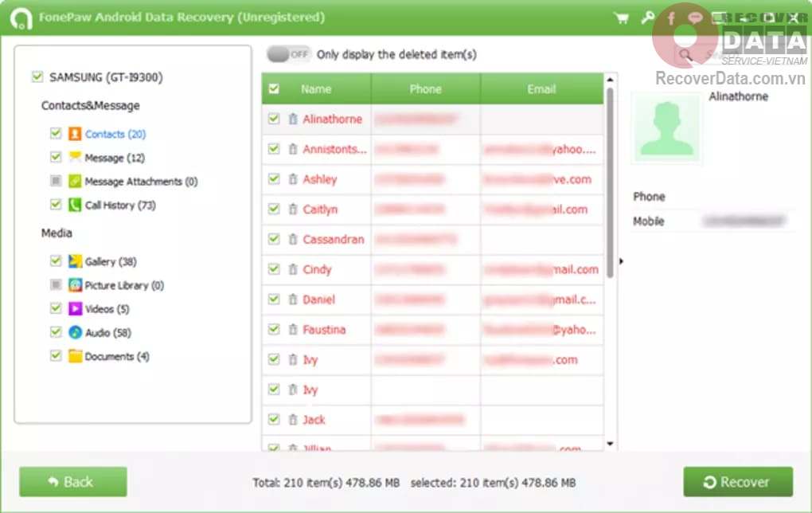Sort by the Phone column header
812x513 pixels.
tap(426, 88)
